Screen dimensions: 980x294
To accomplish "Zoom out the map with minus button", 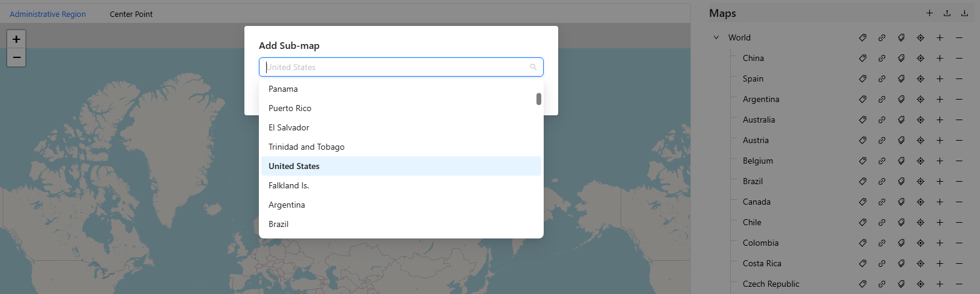I will 16,58.
